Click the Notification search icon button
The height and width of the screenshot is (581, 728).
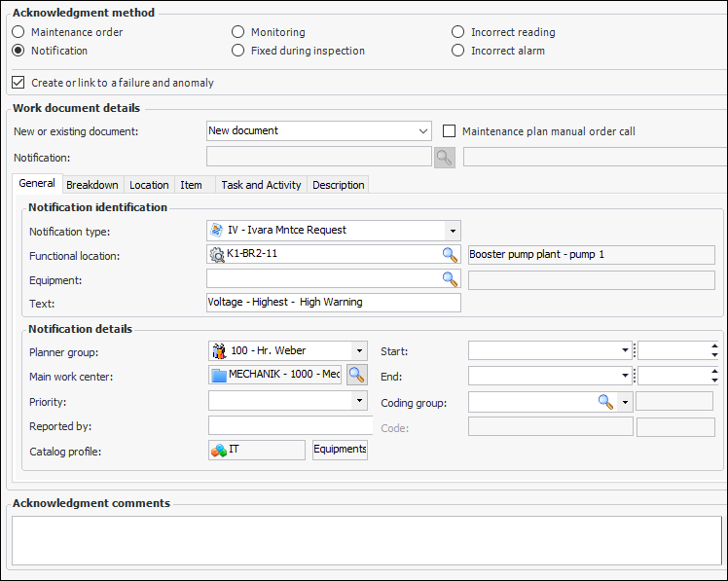pyautogui.click(x=444, y=157)
